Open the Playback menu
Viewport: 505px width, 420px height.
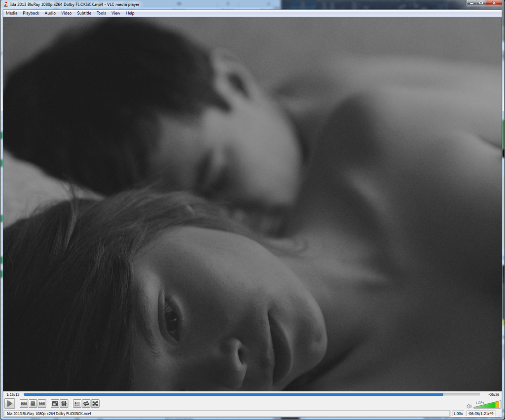(x=31, y=13)
